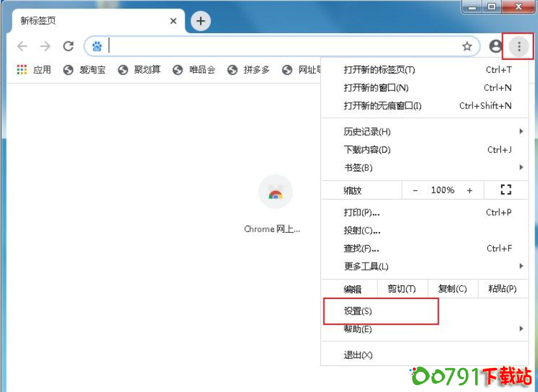Click the reload page icon
538x392 pixels.
tap(68, 46)
